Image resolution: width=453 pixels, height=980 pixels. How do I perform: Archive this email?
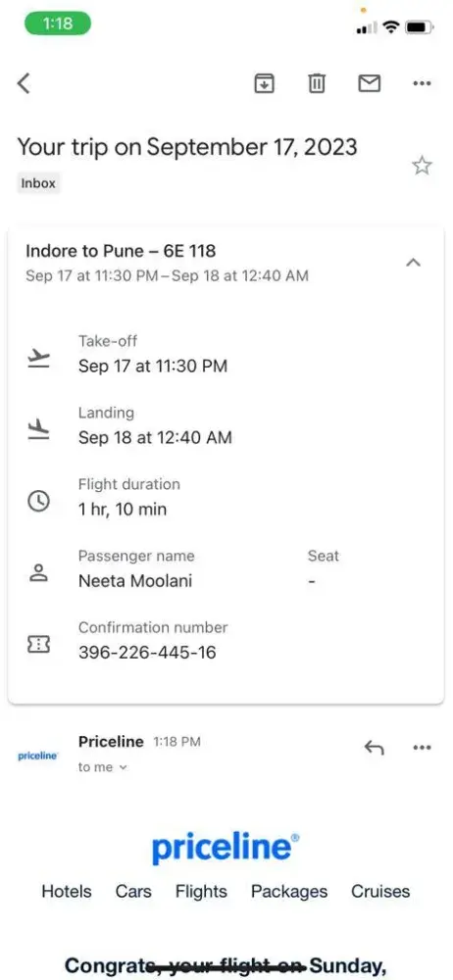pos(265,83)
